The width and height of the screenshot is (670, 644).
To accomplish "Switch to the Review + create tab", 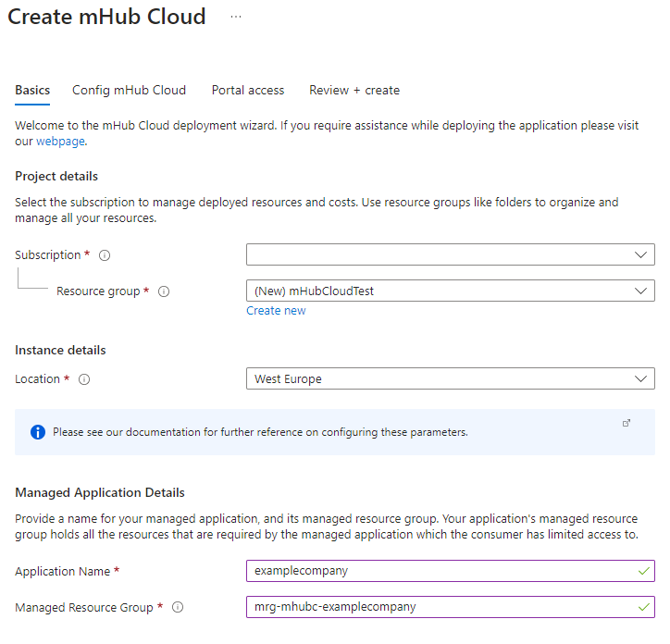I will point(354,90).
